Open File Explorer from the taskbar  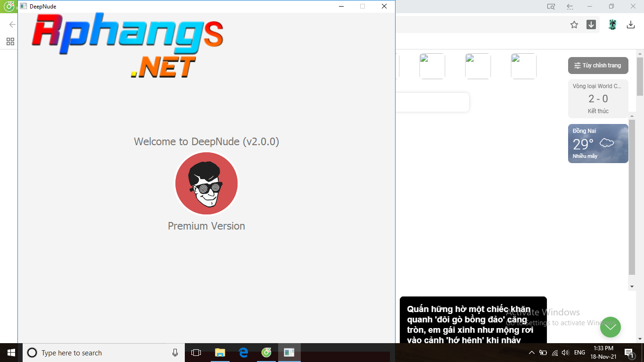[x=220, y=353]
